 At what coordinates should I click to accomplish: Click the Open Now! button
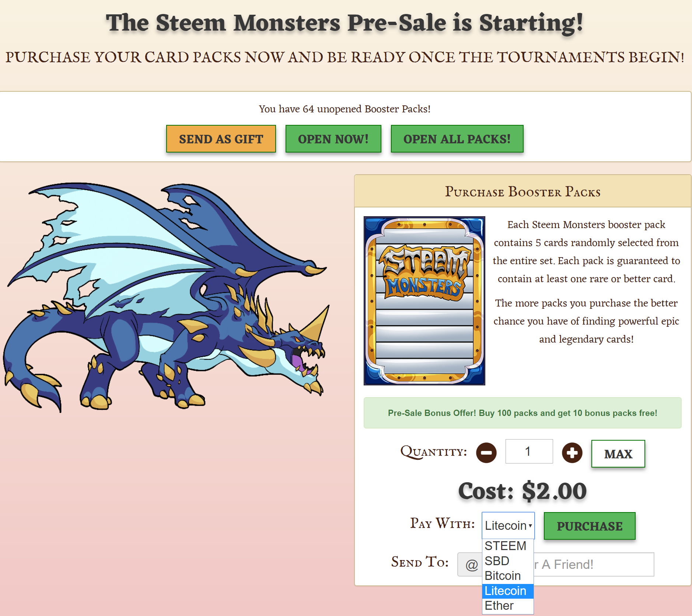[333, 139]
